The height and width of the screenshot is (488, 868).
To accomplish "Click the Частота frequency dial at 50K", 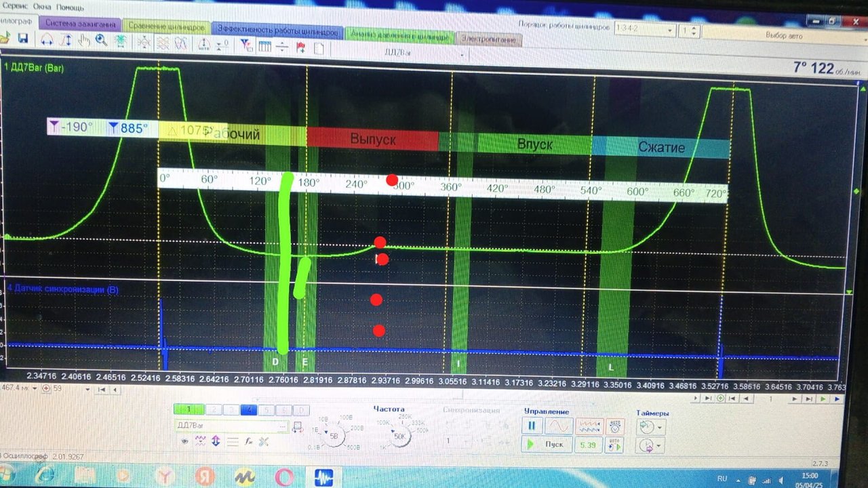I will pyautogui.click(x=399, y=436).
